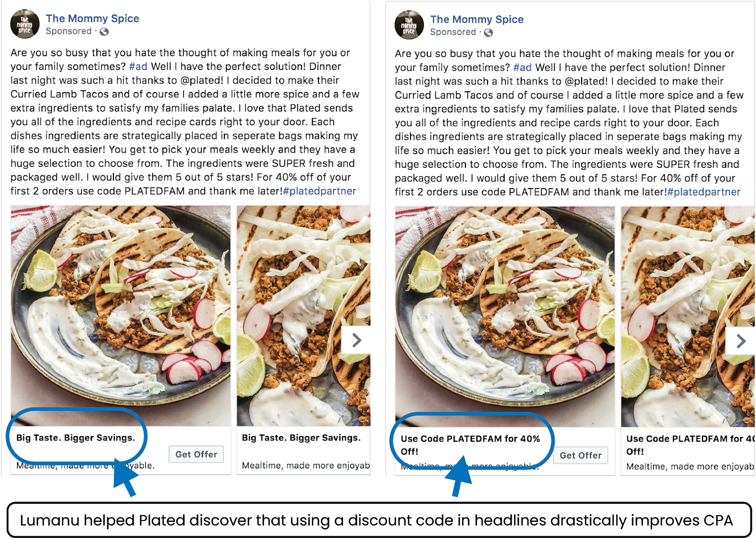The width and height of the screenshot is (756, 538).
Task: Open The Mommy Spice page link, right ad
Action: 477,19
